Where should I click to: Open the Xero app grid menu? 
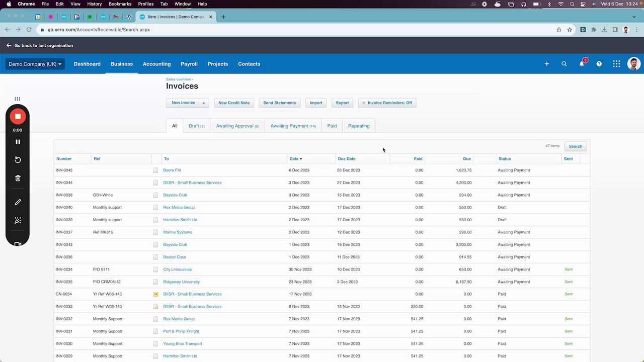coord(616,64)
